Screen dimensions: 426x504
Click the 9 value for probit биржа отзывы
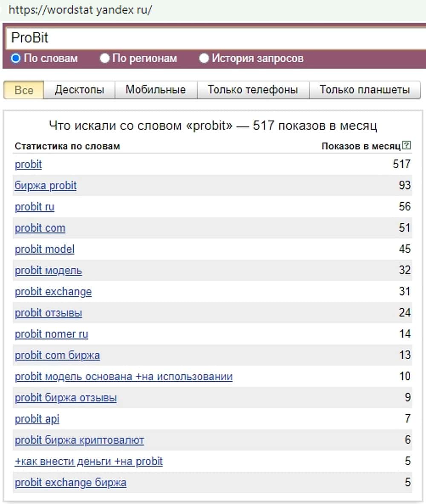click(408, 397)
